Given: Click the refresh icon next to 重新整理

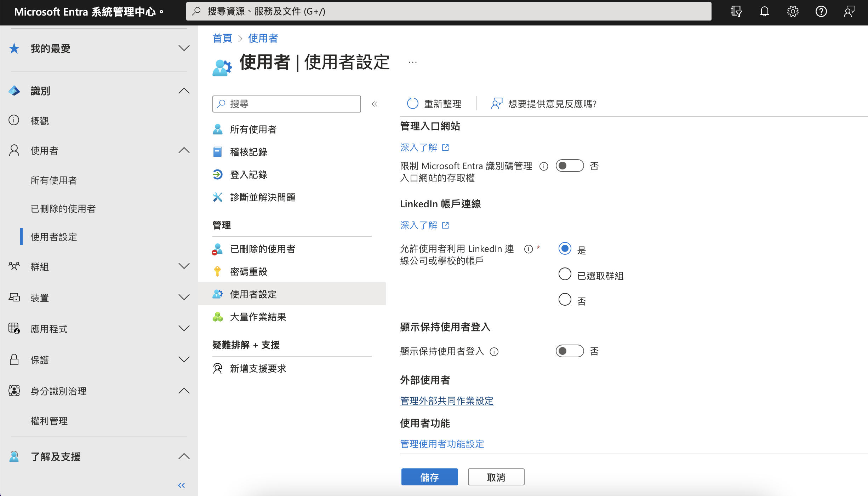Looking at the screenshot, I should pos(412,104).
